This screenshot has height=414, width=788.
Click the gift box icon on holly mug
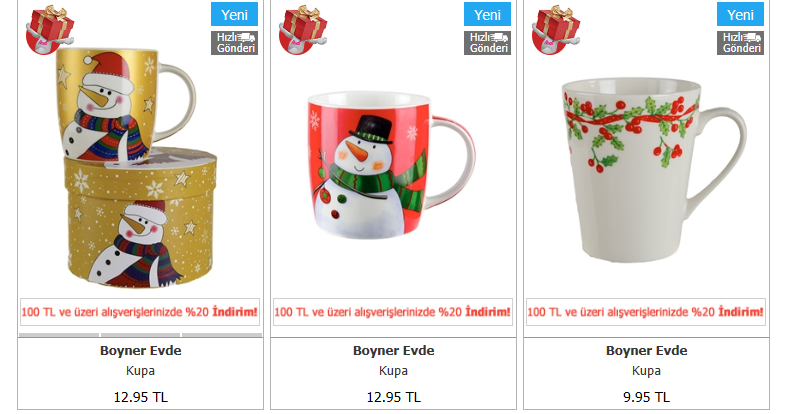[x=556, y=29]
